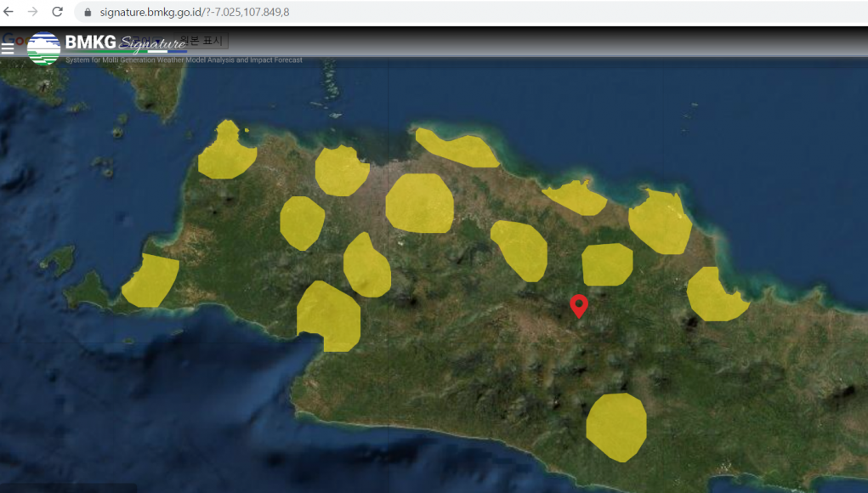Click the browser back arrow

(x=9, y=12)
